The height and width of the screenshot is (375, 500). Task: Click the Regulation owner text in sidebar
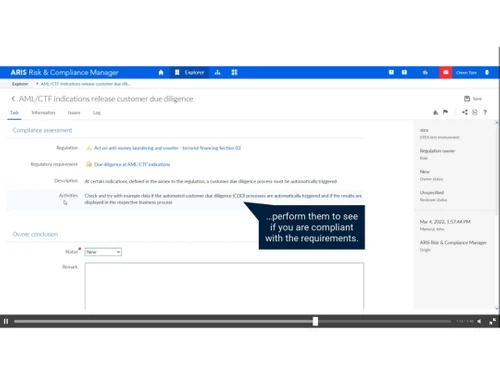pyautogui.click(x=437, y=151)
